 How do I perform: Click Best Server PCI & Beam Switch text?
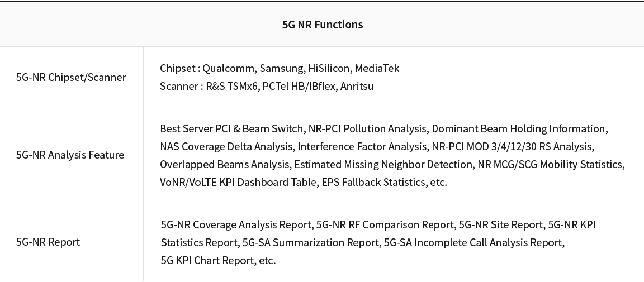point(231,128)
